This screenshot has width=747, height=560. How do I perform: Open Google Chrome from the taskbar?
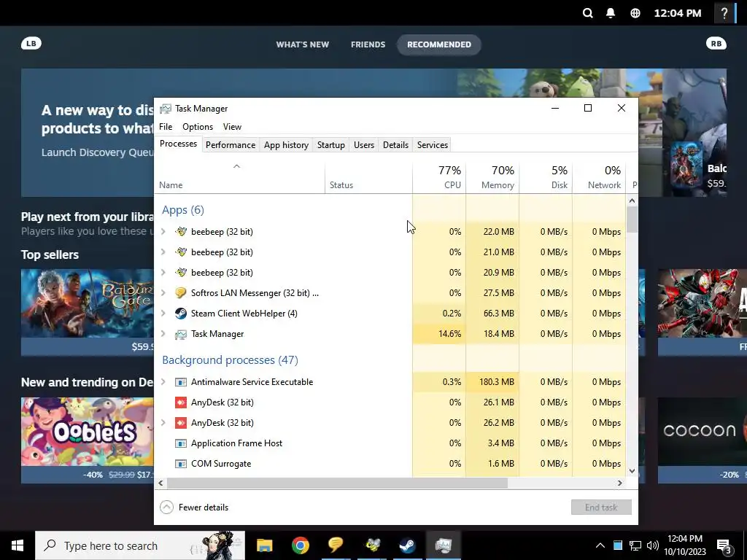300,545
